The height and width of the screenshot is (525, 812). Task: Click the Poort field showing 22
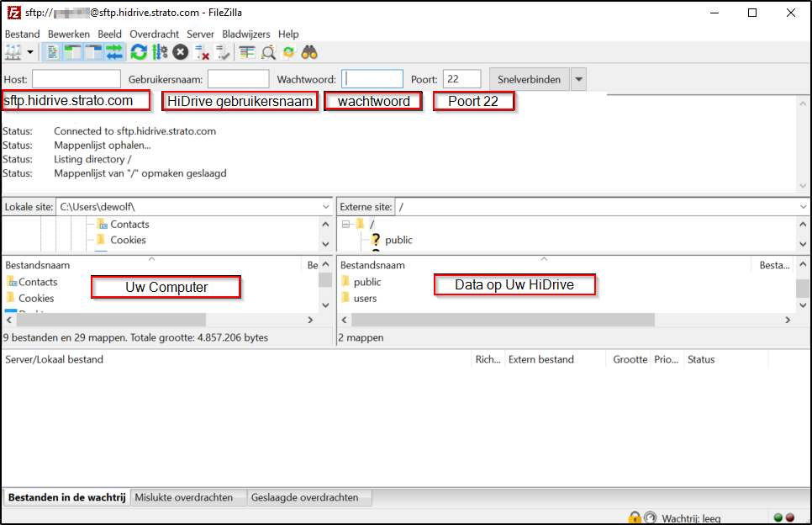tap(462, 79)
